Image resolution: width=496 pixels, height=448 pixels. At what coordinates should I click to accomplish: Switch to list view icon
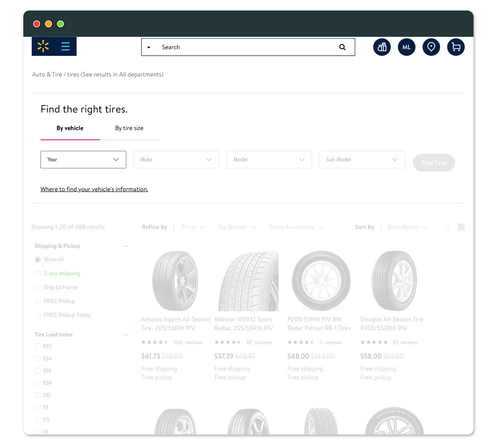[x=446, y=227]
